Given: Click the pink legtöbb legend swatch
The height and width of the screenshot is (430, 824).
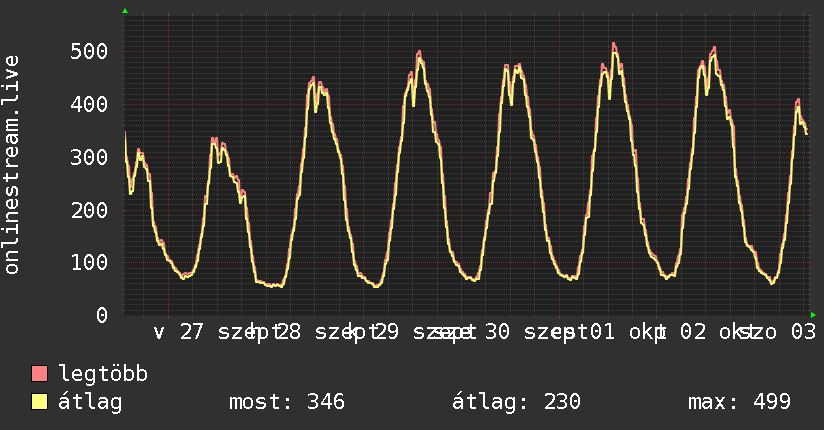Looking at the screenshot, I should click(39, 373).
